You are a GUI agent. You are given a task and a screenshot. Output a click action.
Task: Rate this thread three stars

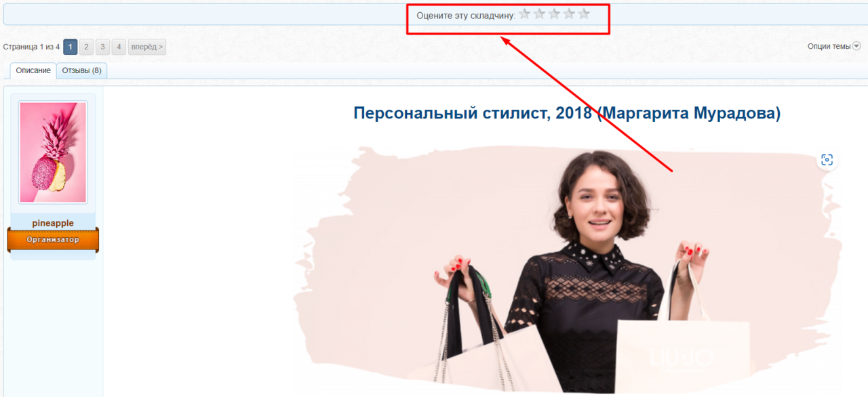(x=554, y=14)
